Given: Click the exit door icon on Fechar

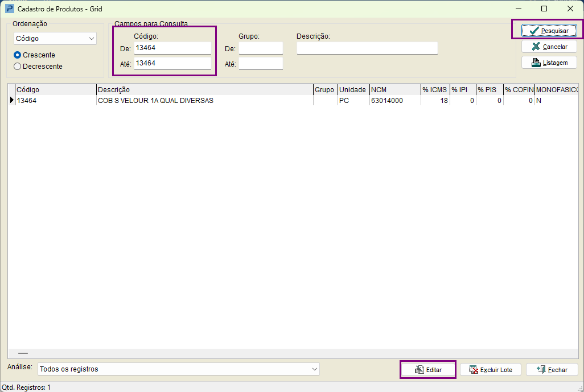Looking at the screenshot, I should (541, 369).
